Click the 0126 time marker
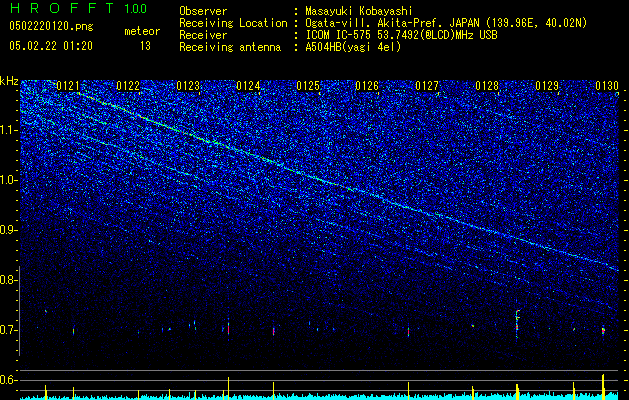 tap(367, 86)
